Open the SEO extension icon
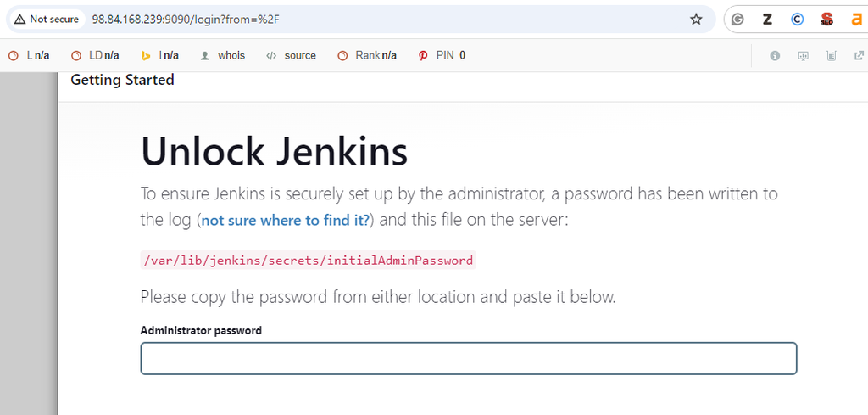The image size is (868, 415). point(827,20)
